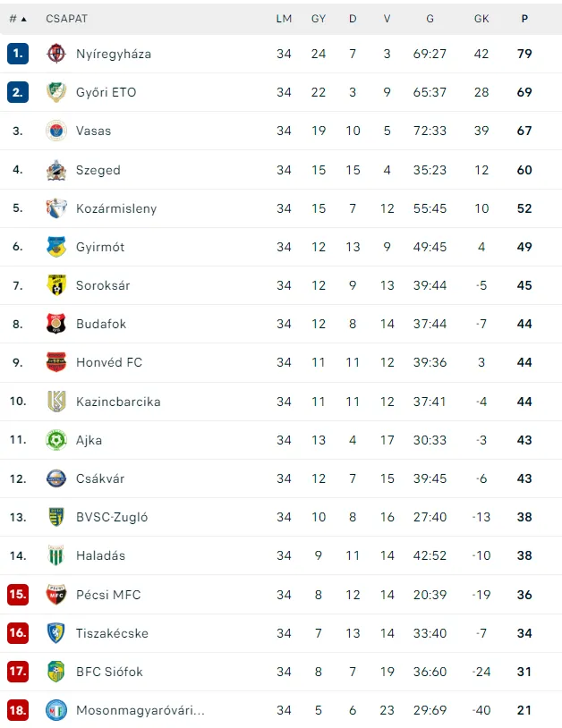Click the CSAPAT column header
The width and height of the screenshot is (562, 728).
tap(67, 18)
